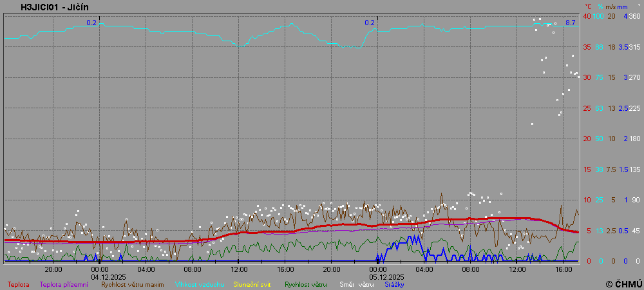The height and width of the screenshot is (290, 644).
Task: Click the 315 value on the right axis
Action: click(634, 47)
